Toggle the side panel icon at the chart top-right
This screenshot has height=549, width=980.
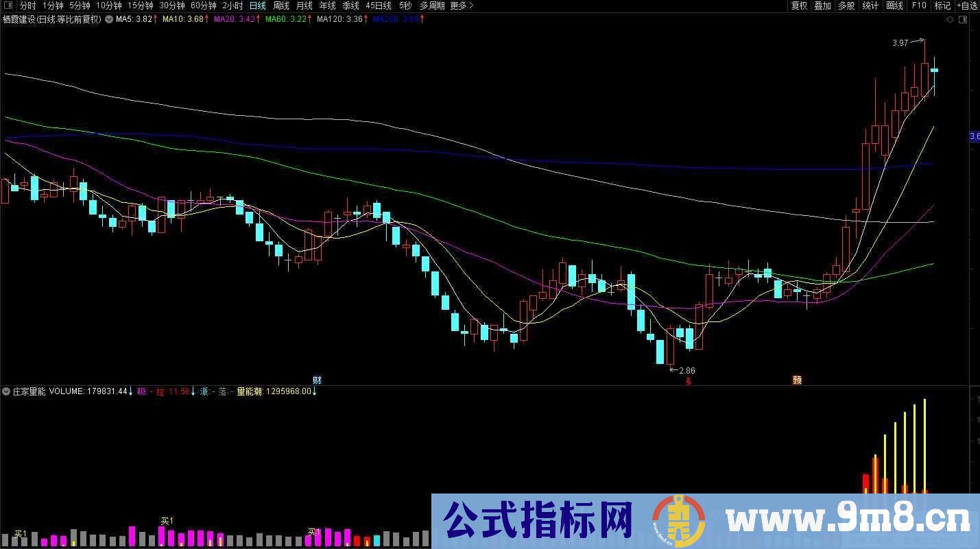point(964,20)
